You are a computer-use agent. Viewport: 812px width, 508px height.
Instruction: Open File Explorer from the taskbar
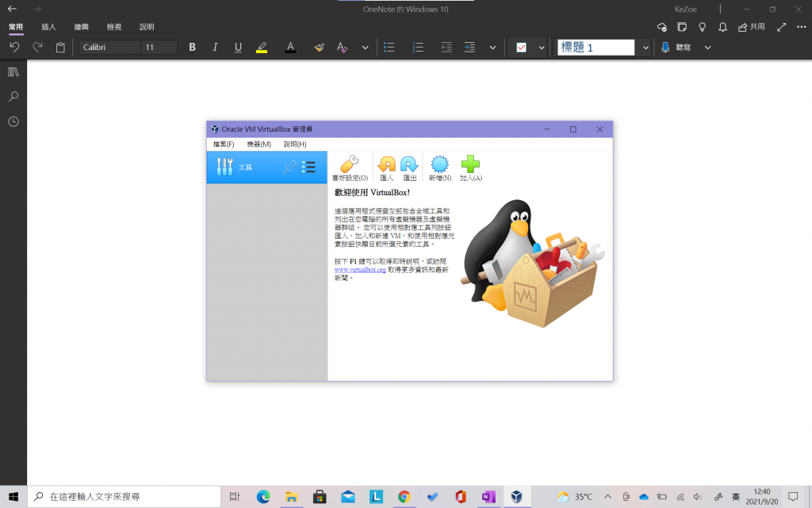click(292, 497)
